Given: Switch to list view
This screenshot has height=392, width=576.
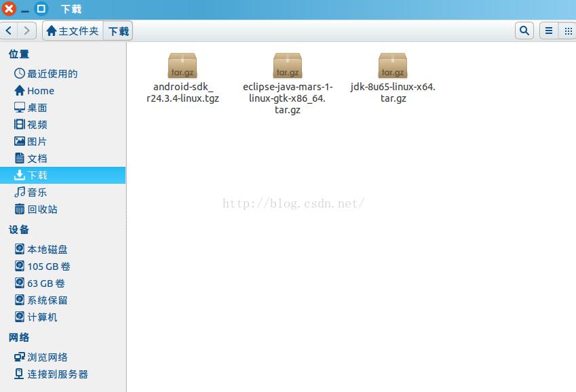Looking at the screenshot, I should coord(548,31).
